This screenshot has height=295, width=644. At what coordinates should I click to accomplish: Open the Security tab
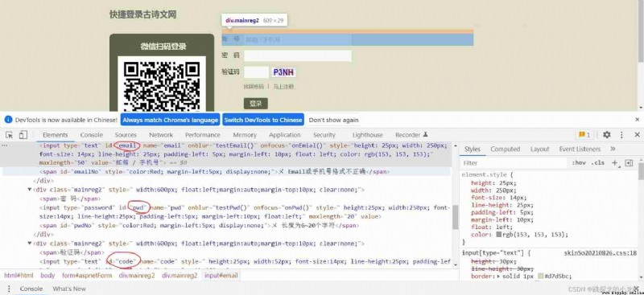point(324,134)
